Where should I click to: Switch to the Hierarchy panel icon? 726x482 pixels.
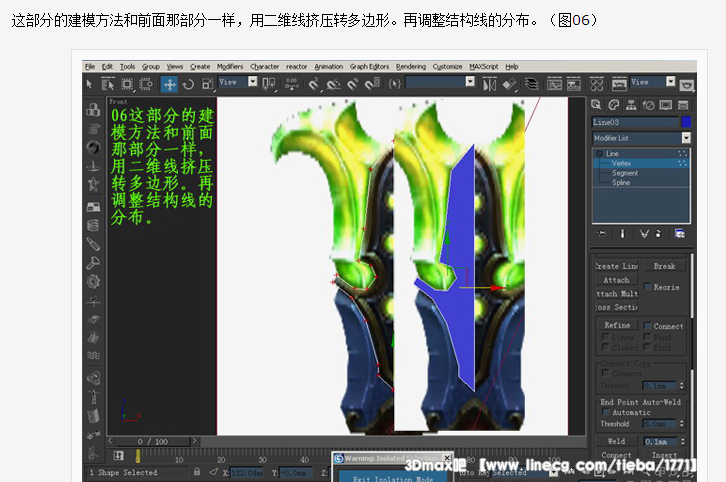[x=631, y=105]
